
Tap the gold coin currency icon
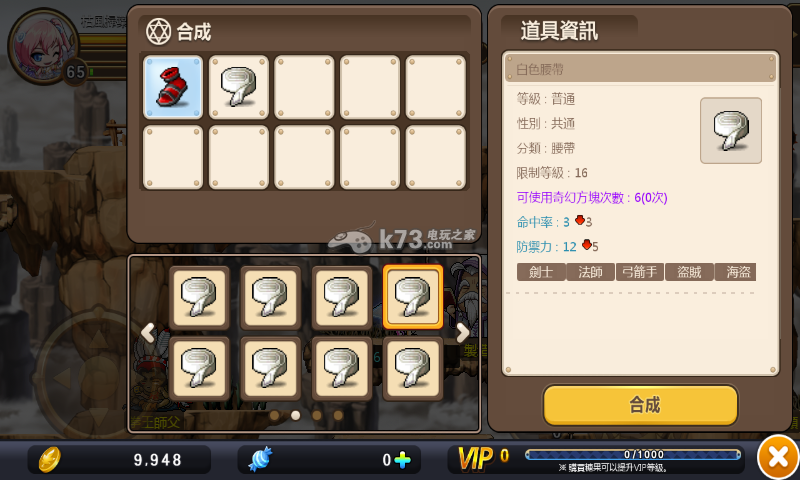point(50,459)
